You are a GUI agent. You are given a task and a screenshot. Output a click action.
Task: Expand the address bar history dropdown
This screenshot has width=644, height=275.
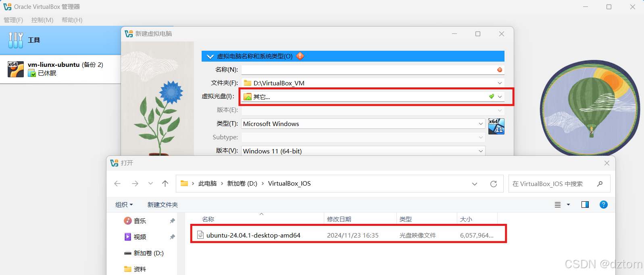point(475,184)
